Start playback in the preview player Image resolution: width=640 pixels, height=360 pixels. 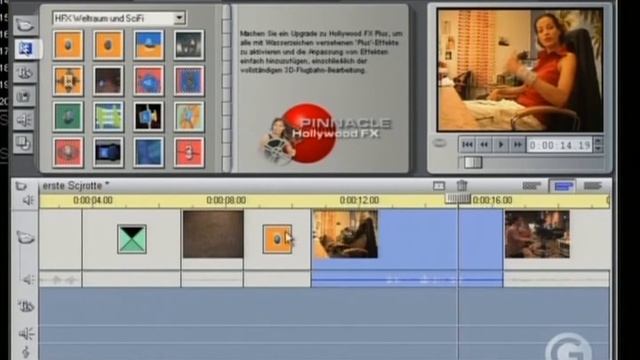coord(501,144)
